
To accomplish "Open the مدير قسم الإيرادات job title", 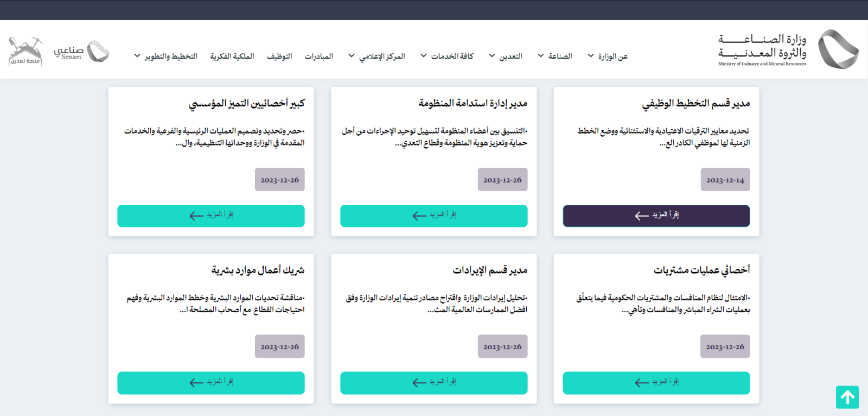I will coord(490,270).
